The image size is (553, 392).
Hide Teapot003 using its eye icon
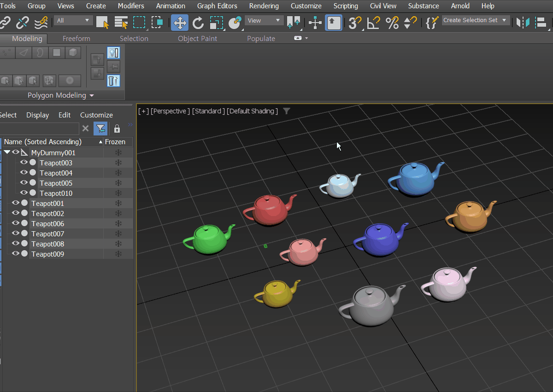(24, 162)
